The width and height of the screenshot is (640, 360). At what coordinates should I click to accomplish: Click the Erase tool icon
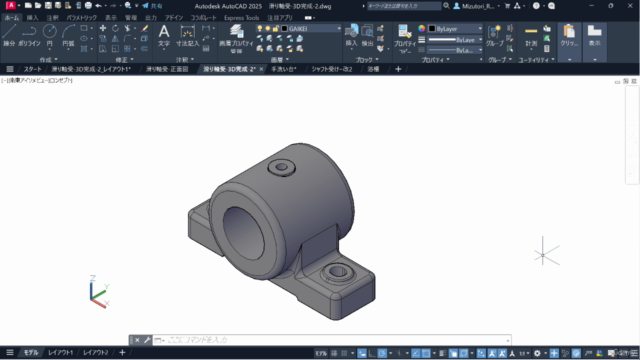[144, 28]
